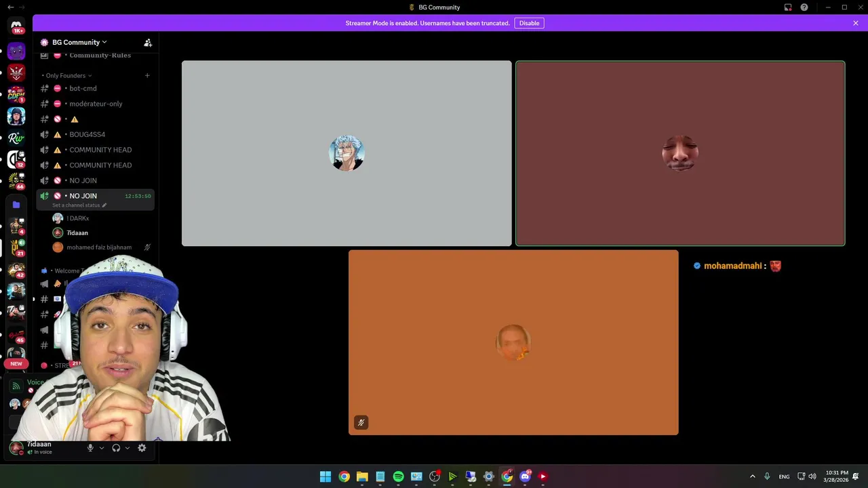The image size is (868, 488).
Task: Click the muted icon beside mohamed faiz bijahnam
Action: tap(147, 247)
